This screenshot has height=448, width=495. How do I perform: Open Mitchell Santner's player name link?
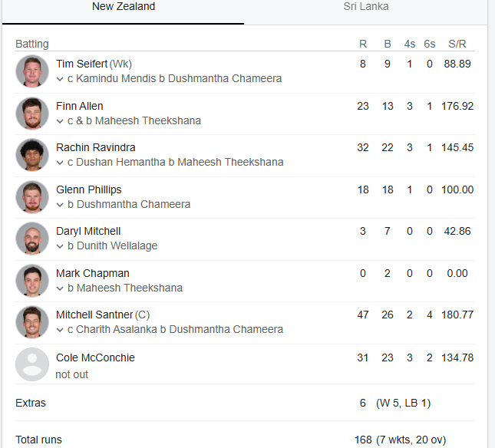pyautogui.click(x=94, y=315)
